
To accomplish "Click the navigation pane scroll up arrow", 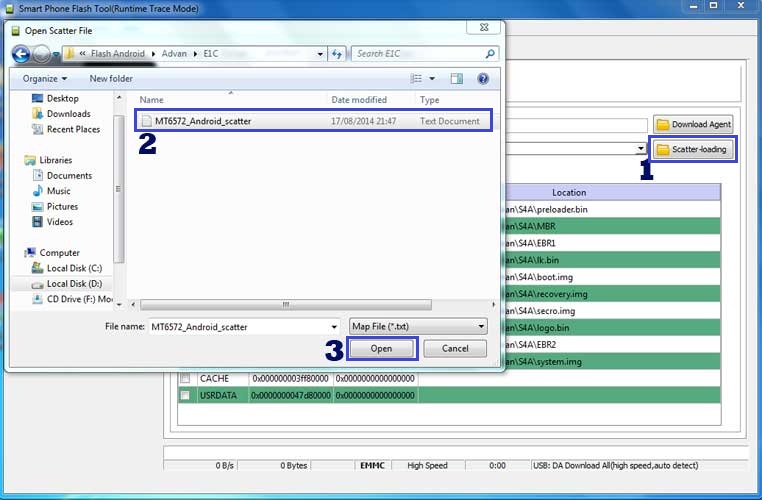I will coord(119,98).
